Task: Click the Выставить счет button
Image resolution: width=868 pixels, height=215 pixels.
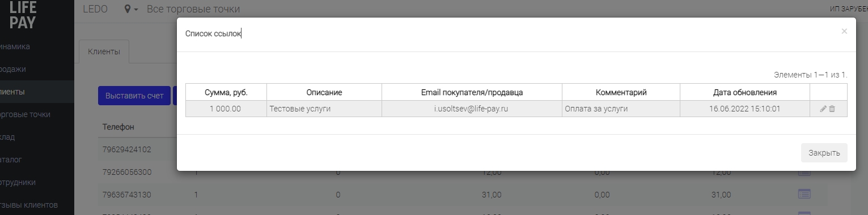Action: click(x=134, y=96)
